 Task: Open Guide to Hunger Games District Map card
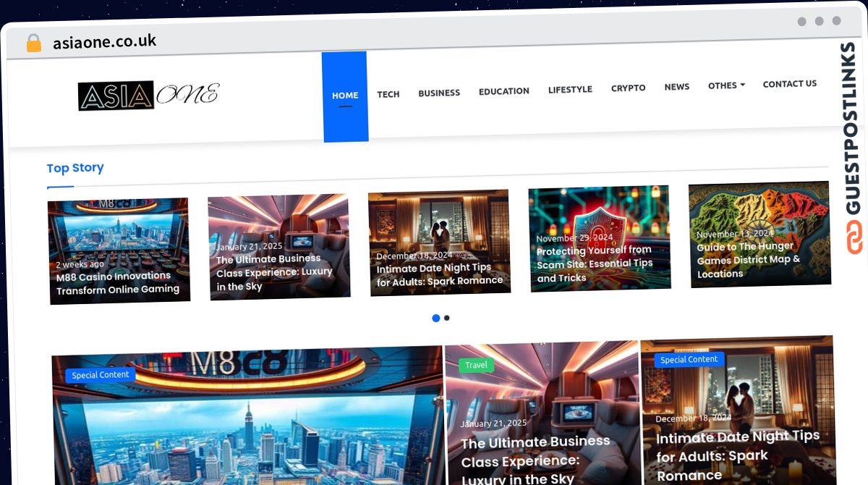(x=759, y=233)
